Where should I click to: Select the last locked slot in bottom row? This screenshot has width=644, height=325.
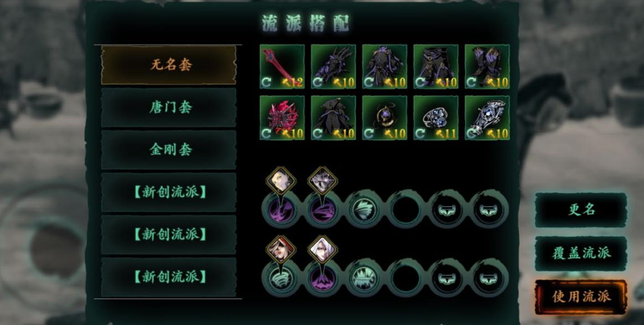tap(488, 278)
